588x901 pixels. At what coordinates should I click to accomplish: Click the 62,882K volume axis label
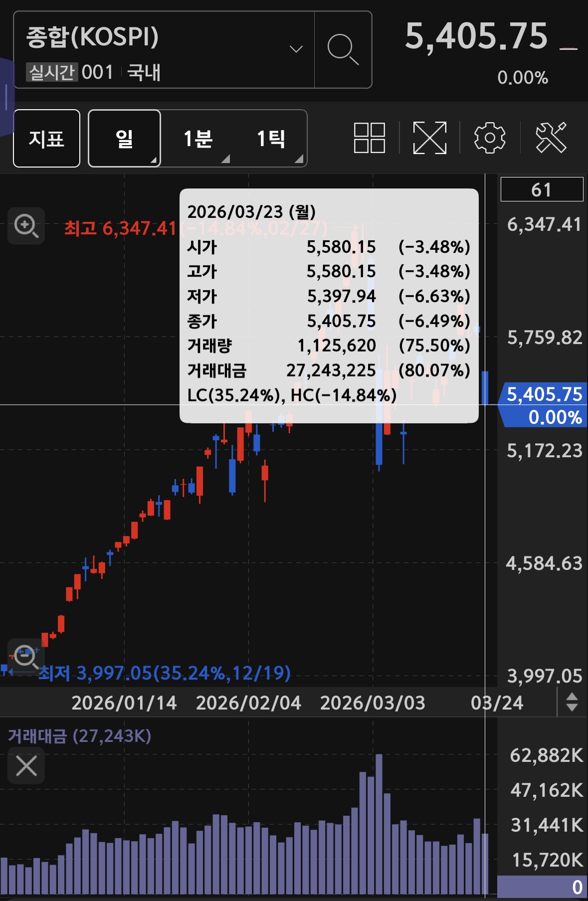[x=547, y=755]
